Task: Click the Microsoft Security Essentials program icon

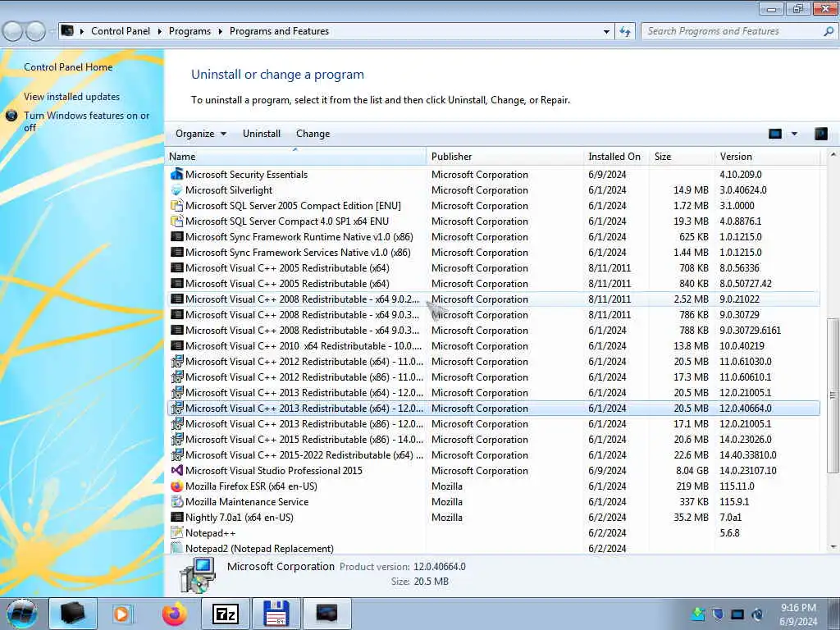Action: [x=176, y=174]
